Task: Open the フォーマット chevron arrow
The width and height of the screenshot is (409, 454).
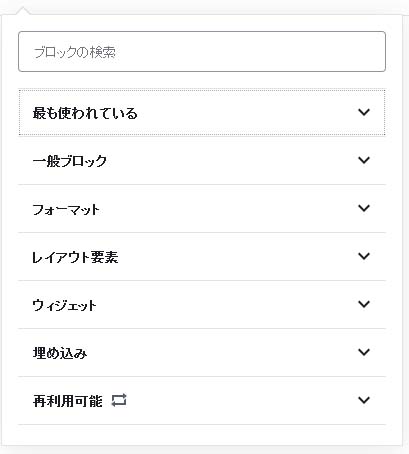Action: tap(364, 208)
